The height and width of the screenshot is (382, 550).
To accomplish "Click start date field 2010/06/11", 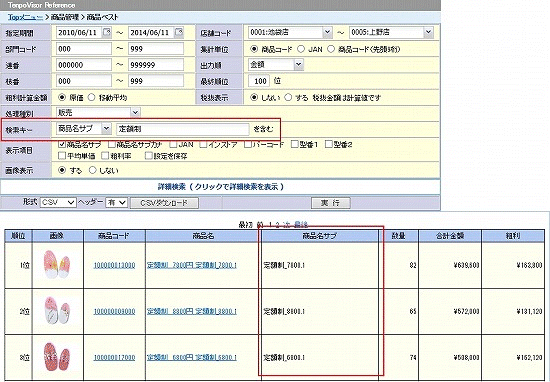I will tap(79, 33).
